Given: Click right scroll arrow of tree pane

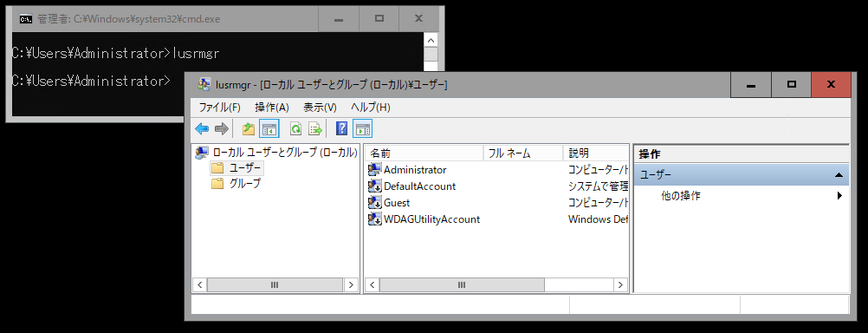Looking at the screenshot, I should click(x=351, y=284).
